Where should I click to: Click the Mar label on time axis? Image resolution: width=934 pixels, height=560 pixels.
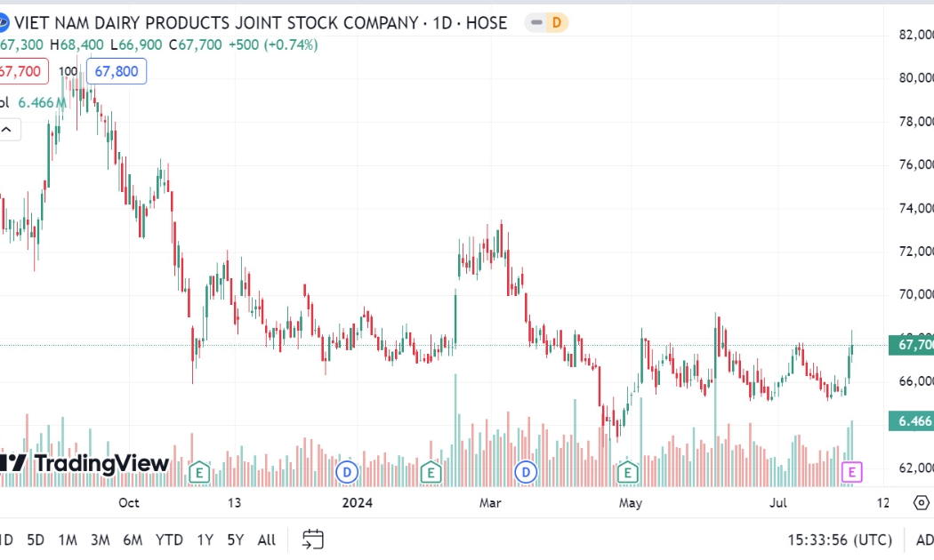490,503
